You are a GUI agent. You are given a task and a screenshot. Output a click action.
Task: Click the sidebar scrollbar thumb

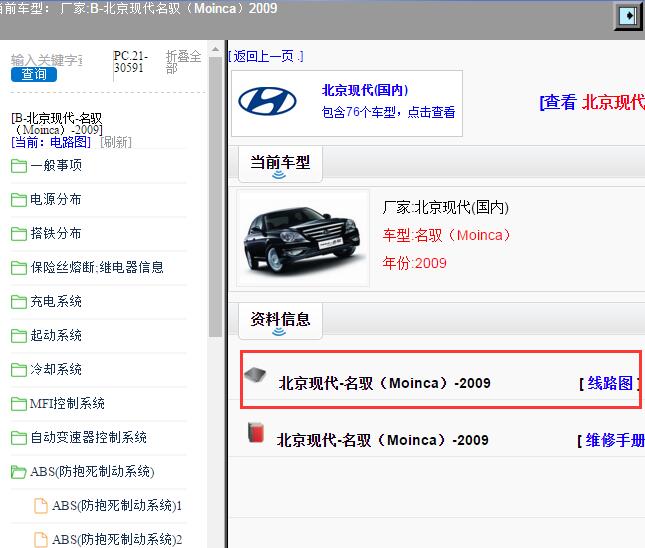point(215,197)
